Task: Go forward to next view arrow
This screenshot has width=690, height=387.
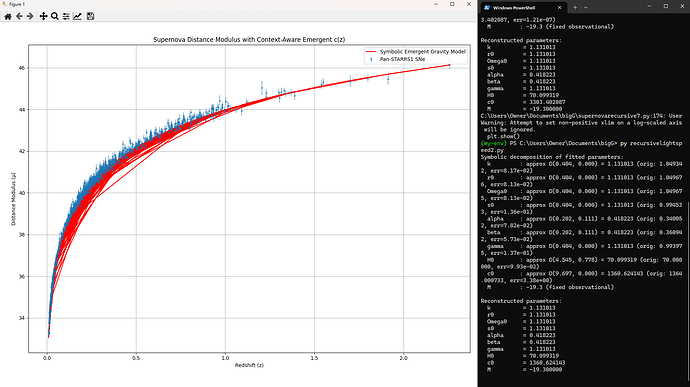Action: click(30, 16)
